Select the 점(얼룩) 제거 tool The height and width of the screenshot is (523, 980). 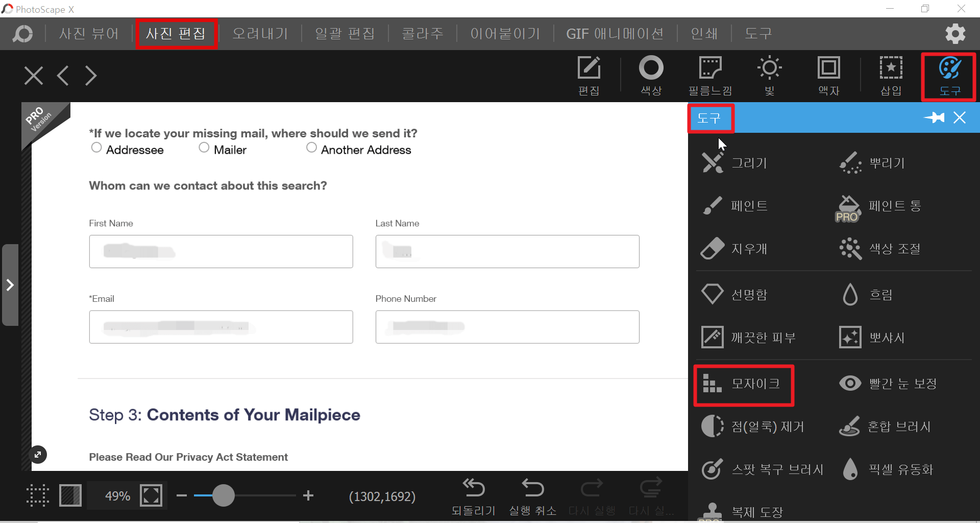pyautogui.click(x=753, y=426)
